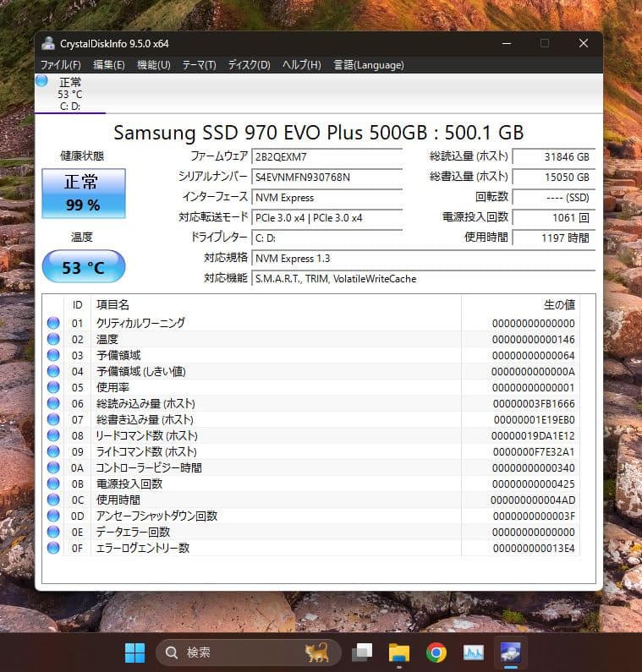The height and width of the screenshot is (672, 642).
Task: Click the interface field NVM Express
Action: (326, 198)
